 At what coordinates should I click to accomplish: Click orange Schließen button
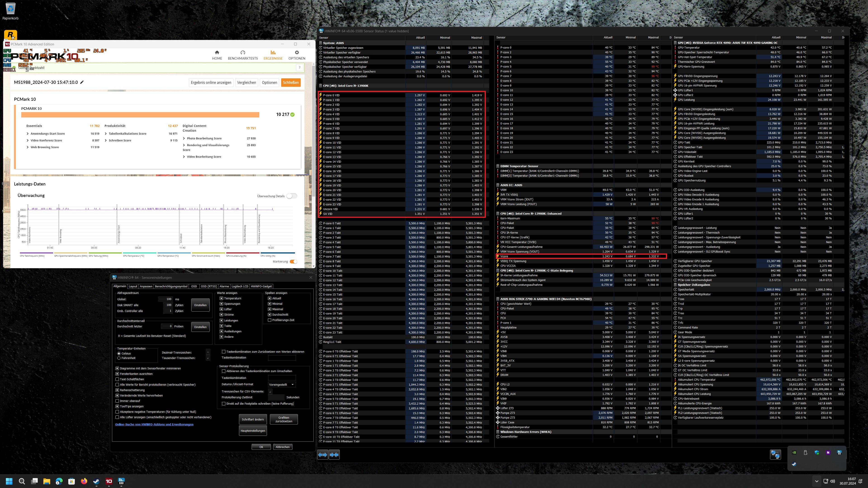(x=291, y=82)
